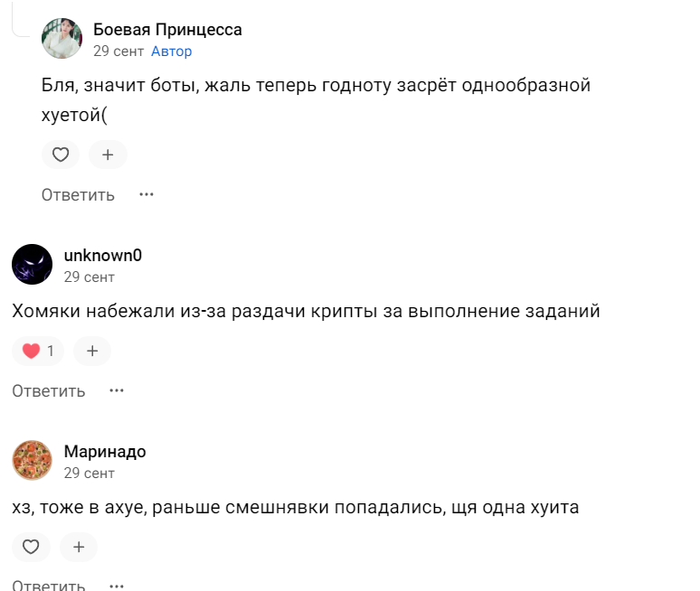Open timestamp link under unknown0's name
Viewport: 700px width, 591px height.
coord(90,277)
